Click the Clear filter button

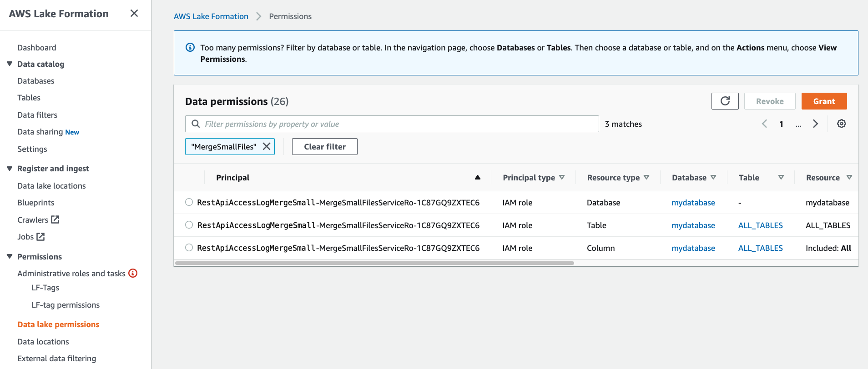coord(325,146)
